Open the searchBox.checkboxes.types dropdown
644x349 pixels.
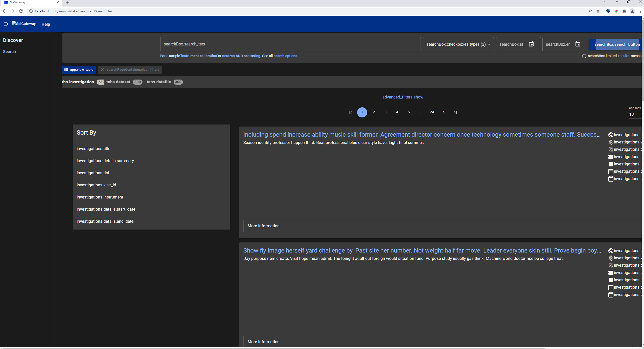coord(458,44)
